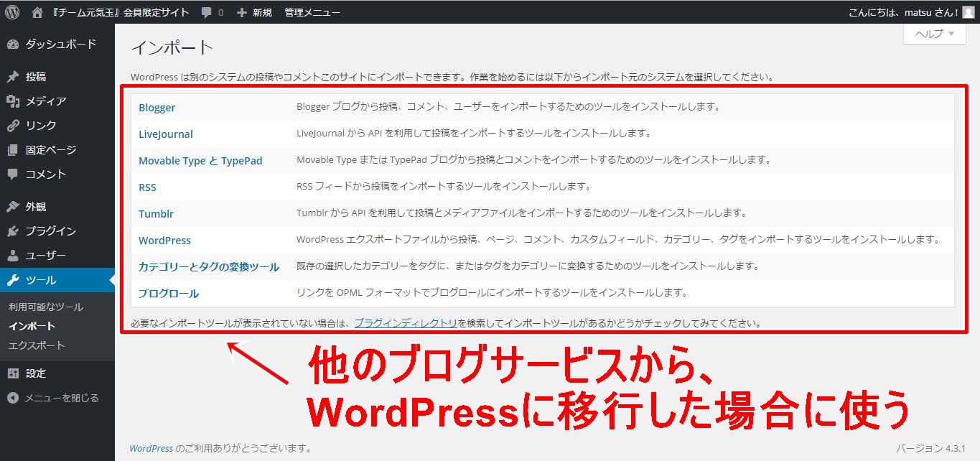Viewport: 980px width, 461px height.
Task: Click the インポート page heading
Action: coord(172,48)
